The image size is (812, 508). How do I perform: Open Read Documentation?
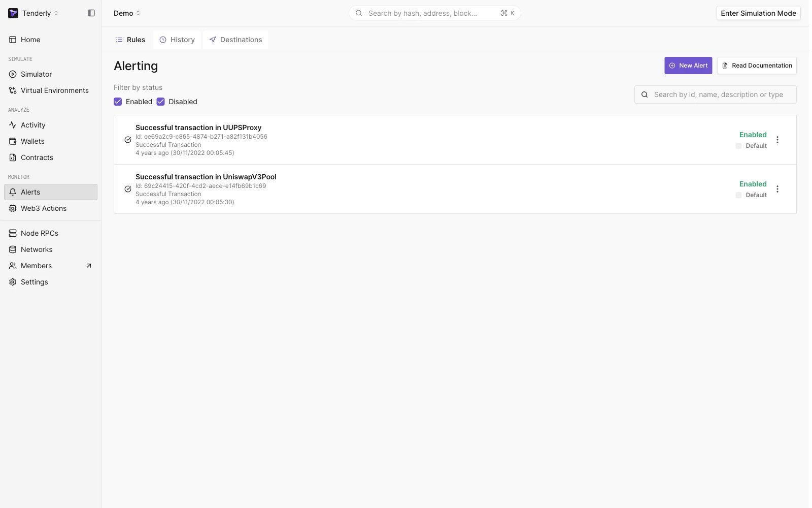click(757, 66)
